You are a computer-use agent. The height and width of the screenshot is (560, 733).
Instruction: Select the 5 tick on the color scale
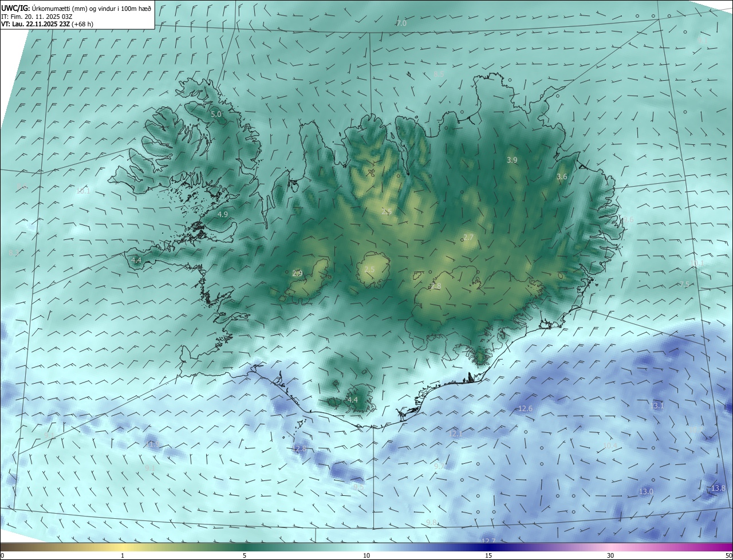(245, 555)
